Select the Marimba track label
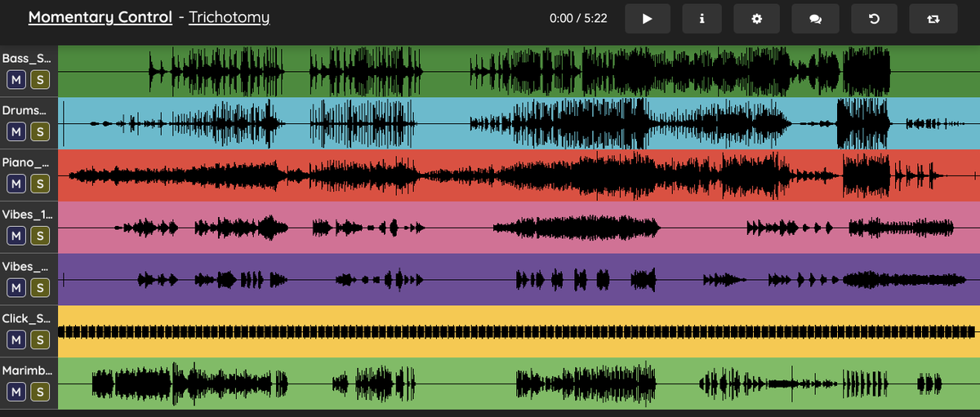 [x=27, y=370]
